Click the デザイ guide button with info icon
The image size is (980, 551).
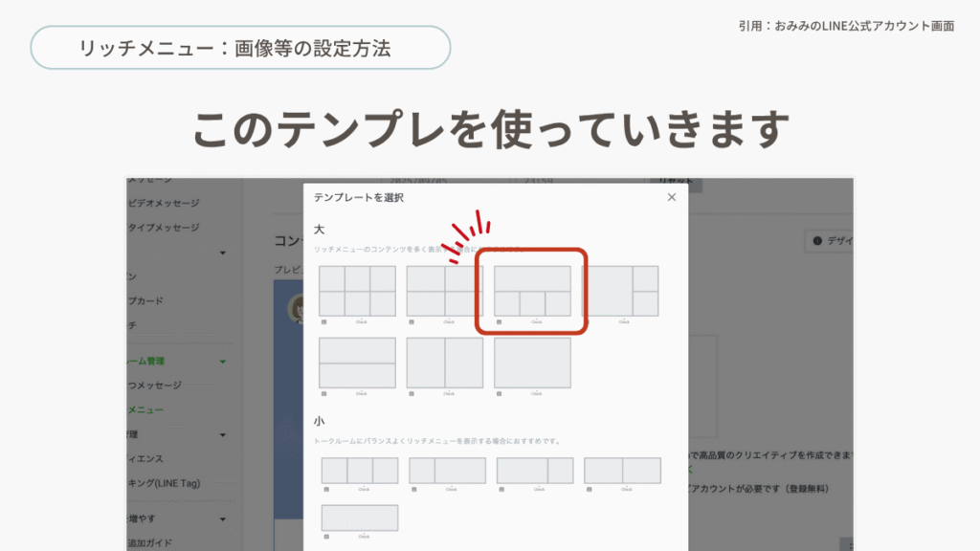tap(831, 241)
